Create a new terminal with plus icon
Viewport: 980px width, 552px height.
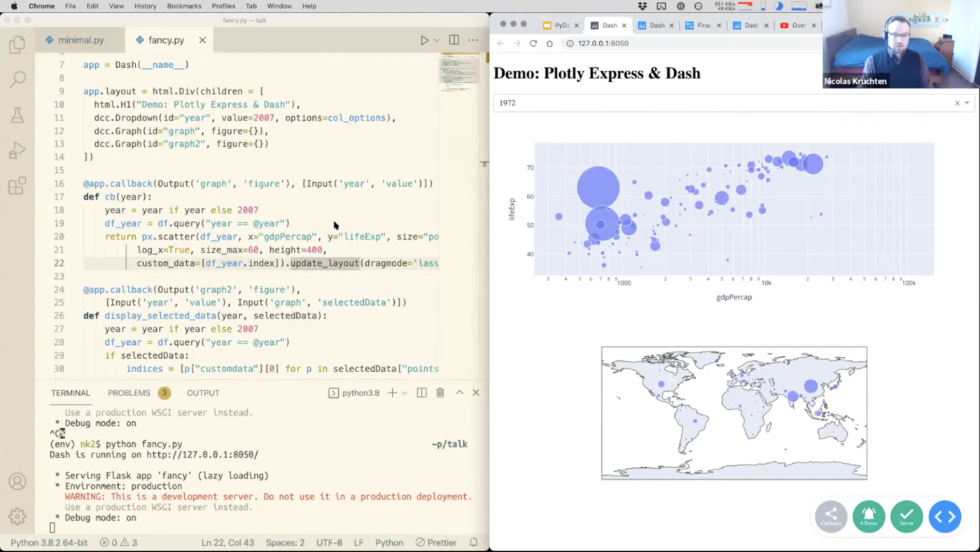[393, 392]
